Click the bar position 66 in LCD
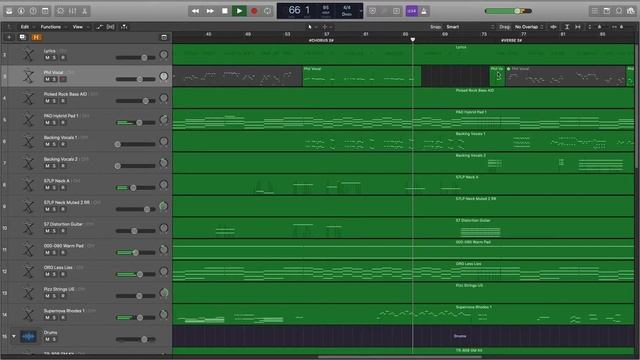 click(x=295, y=10)
